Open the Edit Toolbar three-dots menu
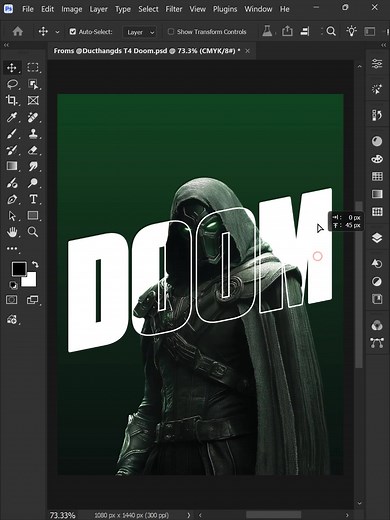 [12, 248]
